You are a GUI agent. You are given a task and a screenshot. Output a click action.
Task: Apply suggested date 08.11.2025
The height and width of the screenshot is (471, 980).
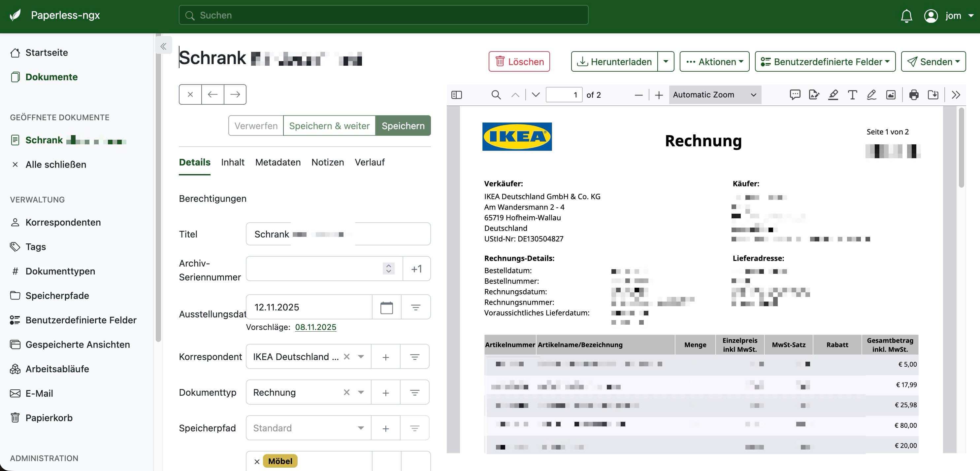[315, 327]
